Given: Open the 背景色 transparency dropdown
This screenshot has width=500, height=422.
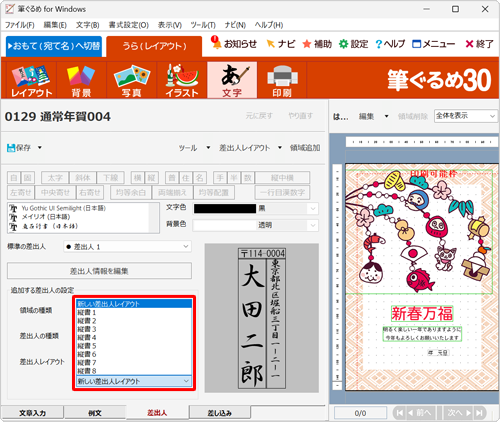Looking at the screenshot, I should [313, 225].
